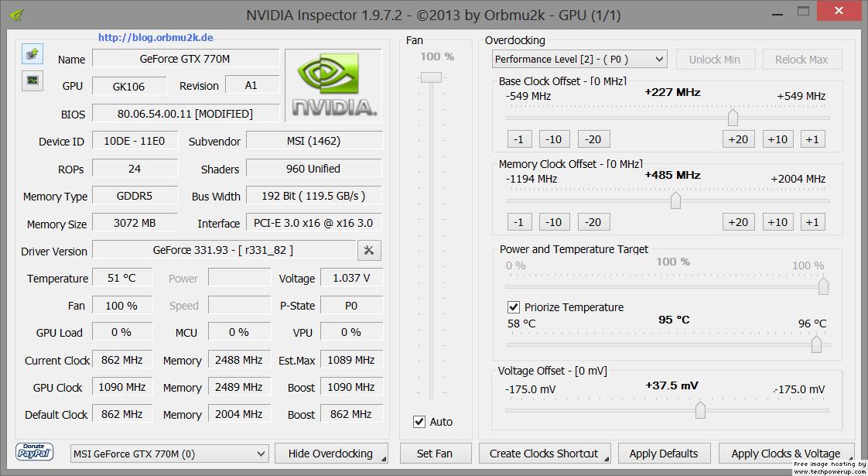Click the NVIDIA logo image
Viewport: 868px width, 476px height.
(333, 85)
